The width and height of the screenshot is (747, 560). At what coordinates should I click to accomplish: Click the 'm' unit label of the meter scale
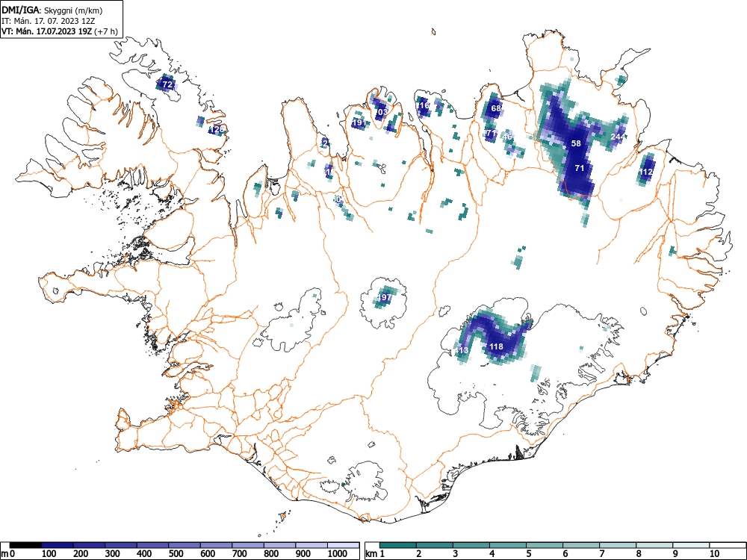[x=4, y=554]
